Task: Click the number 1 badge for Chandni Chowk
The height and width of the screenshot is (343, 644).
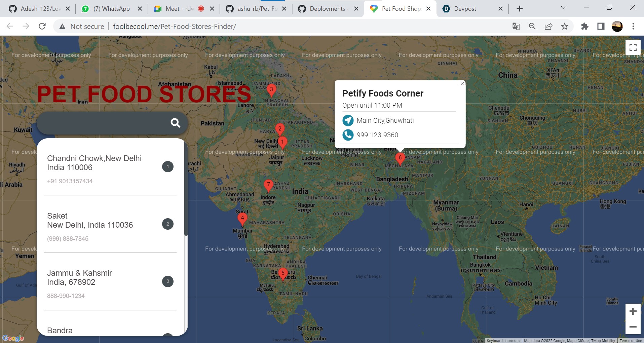Action: pyautogui.click(x=168, y=166)
